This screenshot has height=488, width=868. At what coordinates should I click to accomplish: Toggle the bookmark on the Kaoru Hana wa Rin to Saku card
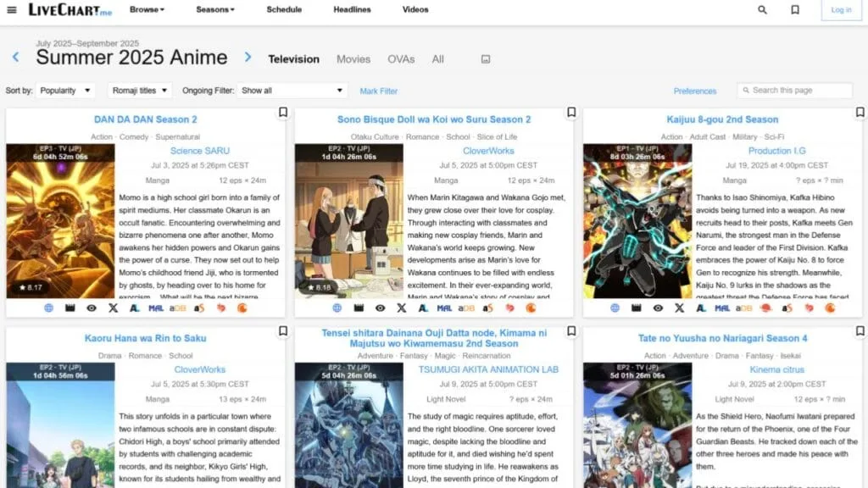coord(283,331)
